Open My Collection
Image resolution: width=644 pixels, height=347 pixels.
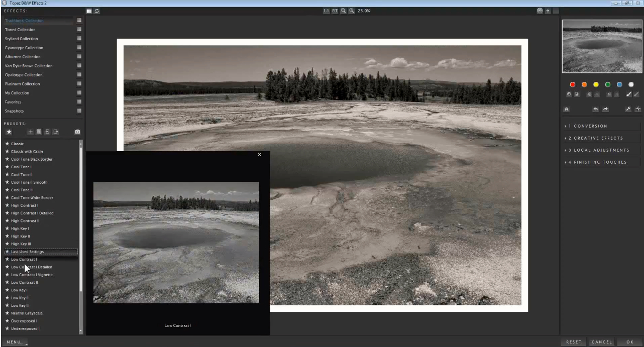(x=17, y=93)
